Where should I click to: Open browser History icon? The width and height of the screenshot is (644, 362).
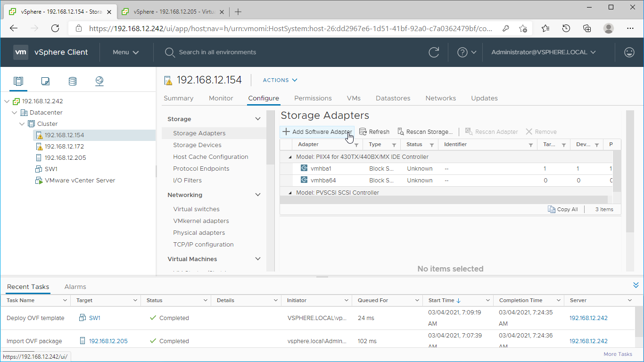click(566, 28)
